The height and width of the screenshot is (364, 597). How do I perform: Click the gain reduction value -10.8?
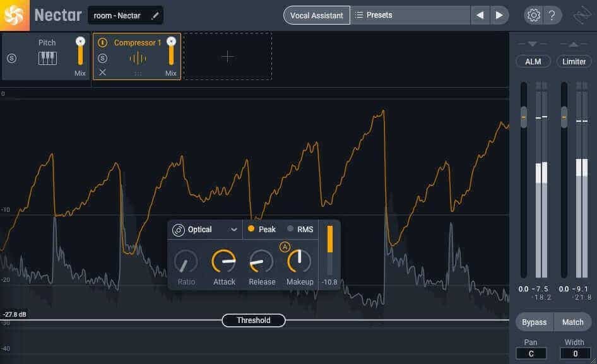point(329,282)
